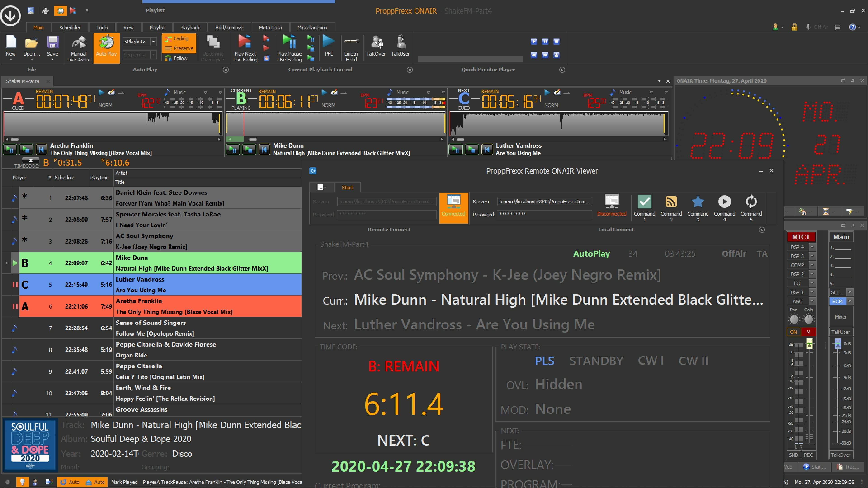Open the <Playlist> dropdown
Image resolution: width=868 pixels, height=488 pixels.
click(153, 41)
